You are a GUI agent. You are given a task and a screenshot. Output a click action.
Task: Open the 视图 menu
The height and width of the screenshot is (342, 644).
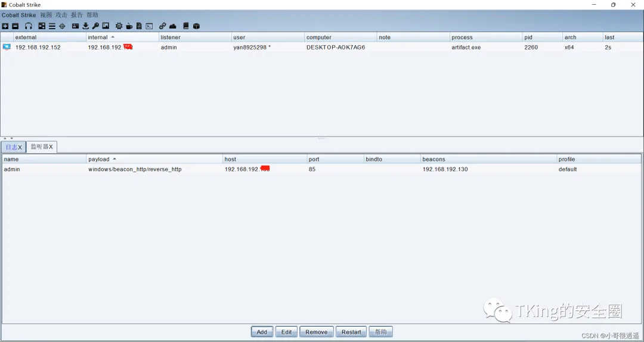pyautogui.click(x=46, y=15)
